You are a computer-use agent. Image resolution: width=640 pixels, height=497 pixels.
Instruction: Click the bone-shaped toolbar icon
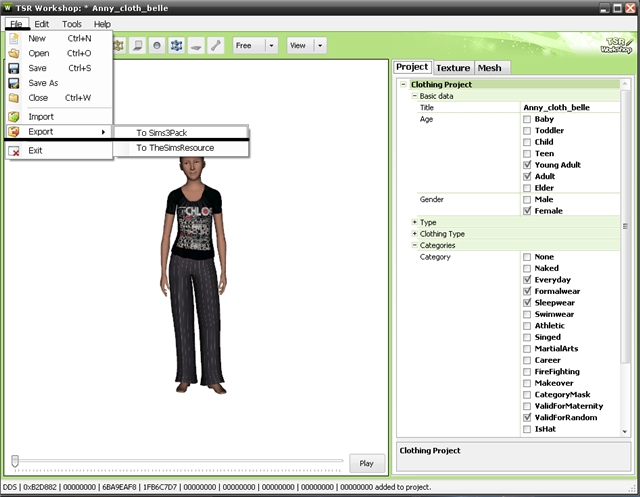(x=215, y=46)
